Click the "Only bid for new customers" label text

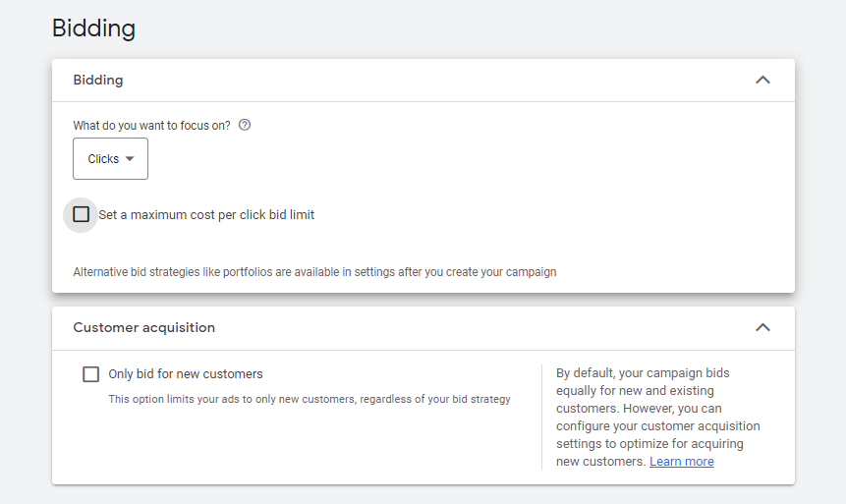pyautogui.click(x=186, y=374)
